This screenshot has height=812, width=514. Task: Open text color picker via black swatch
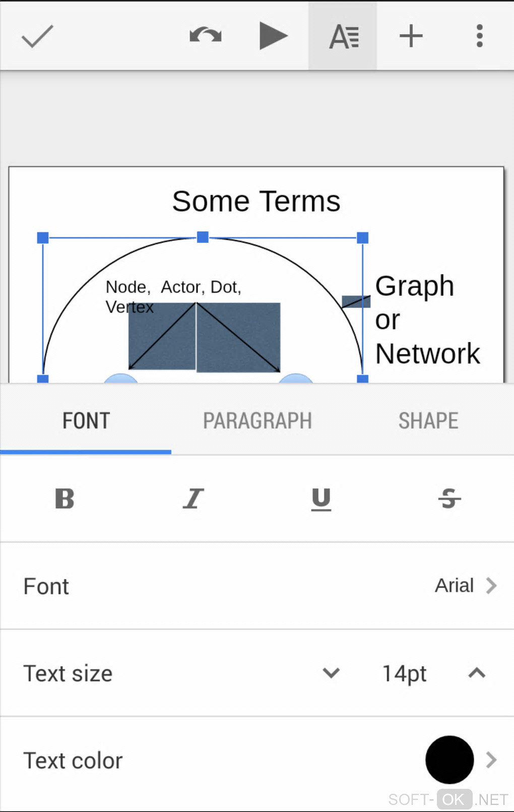click(449, 760)
